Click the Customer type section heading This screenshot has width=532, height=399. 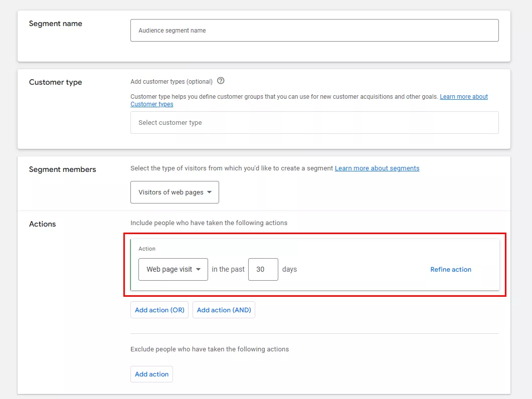point(56,82)
